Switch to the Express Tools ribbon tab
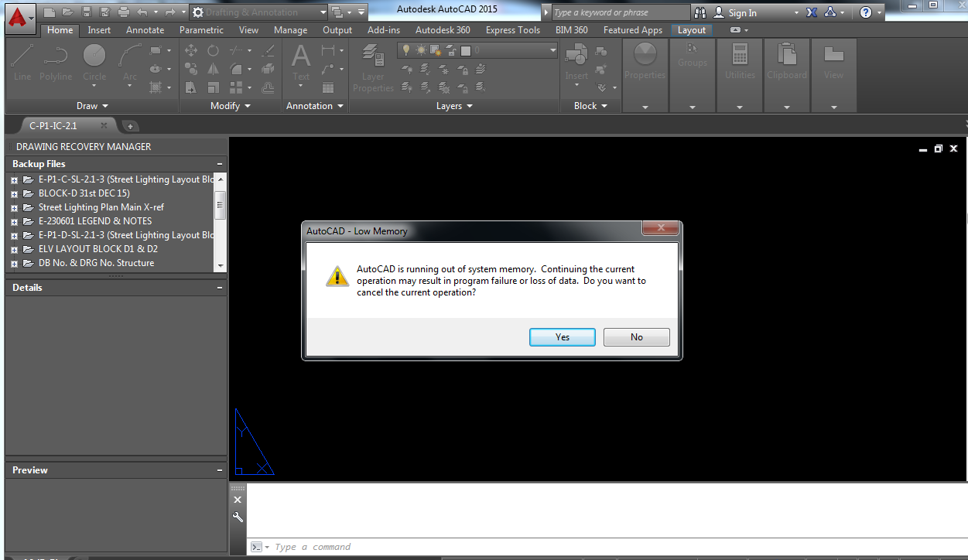 [513, 30]
